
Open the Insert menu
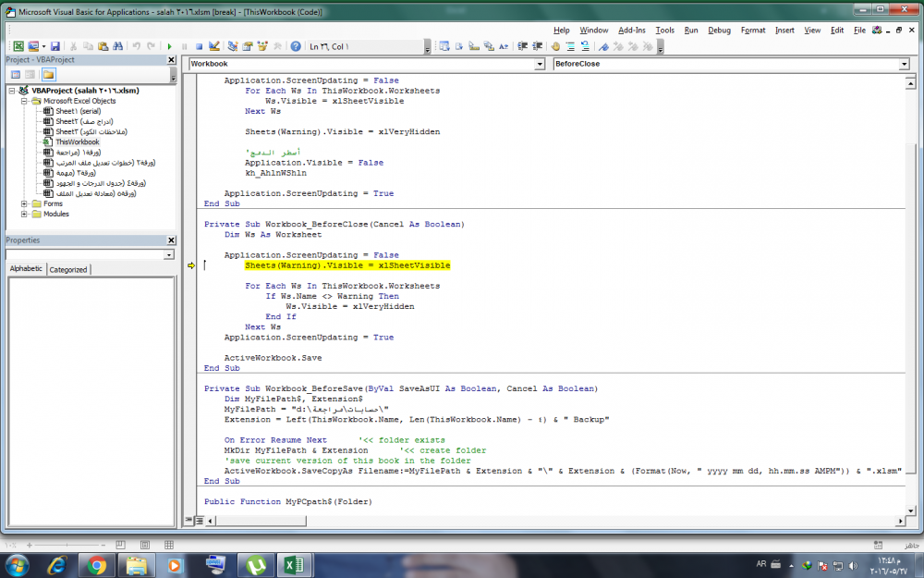pos(784,31)
